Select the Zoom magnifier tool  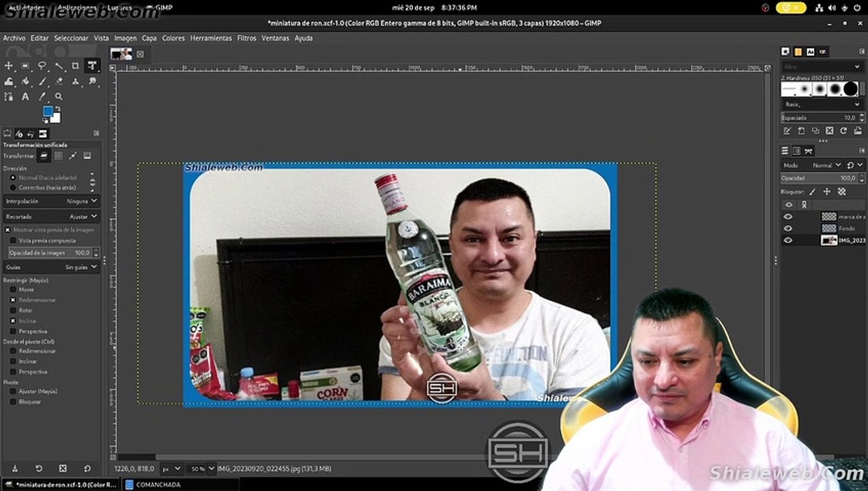click(59, 97)
